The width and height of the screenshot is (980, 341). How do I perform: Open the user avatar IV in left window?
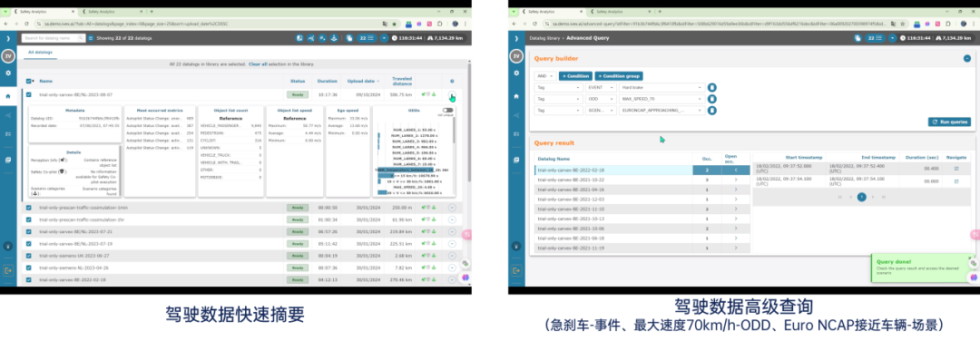[x=8, y=56]
